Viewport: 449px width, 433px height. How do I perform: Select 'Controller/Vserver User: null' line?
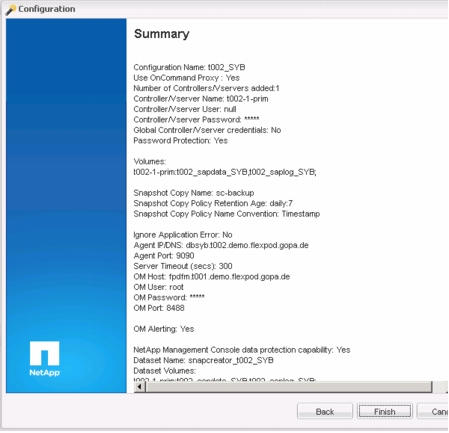click(185, 109)
